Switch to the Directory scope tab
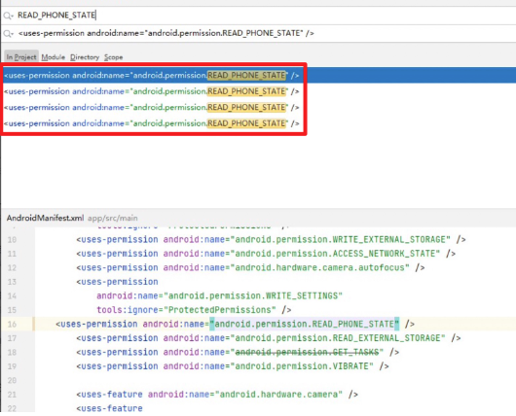This screenshot has width=516, height=416. [84, 57]
